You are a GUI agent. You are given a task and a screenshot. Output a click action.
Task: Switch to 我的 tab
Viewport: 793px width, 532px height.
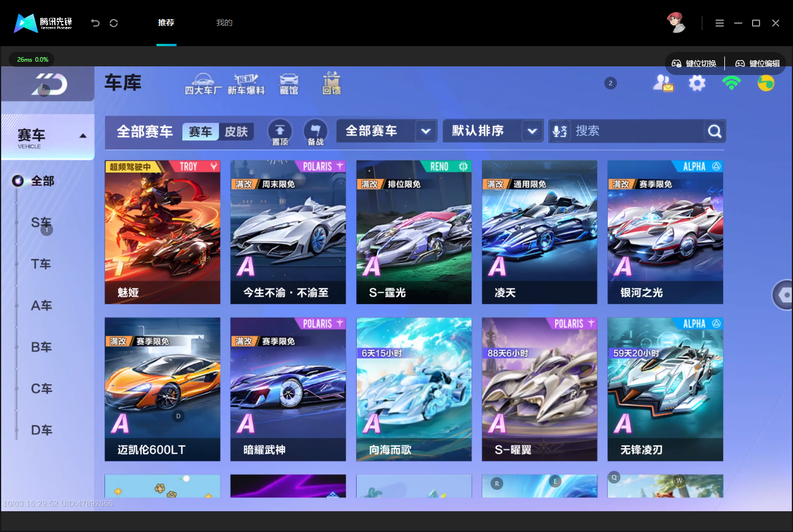tap(225, 23)
